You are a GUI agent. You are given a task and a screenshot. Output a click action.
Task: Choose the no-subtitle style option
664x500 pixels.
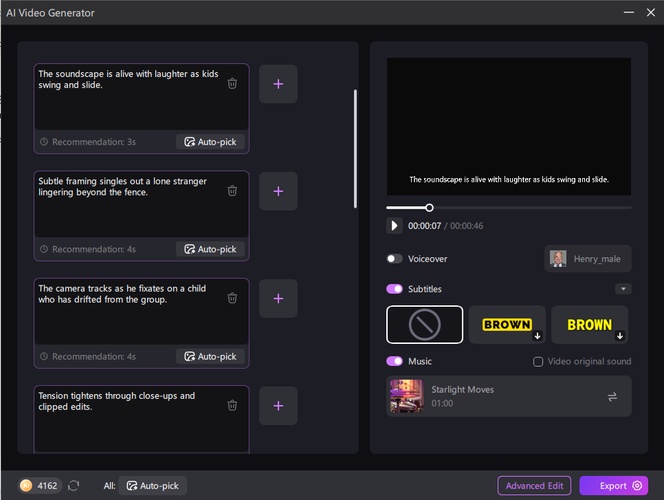click(x=425, y=325)
